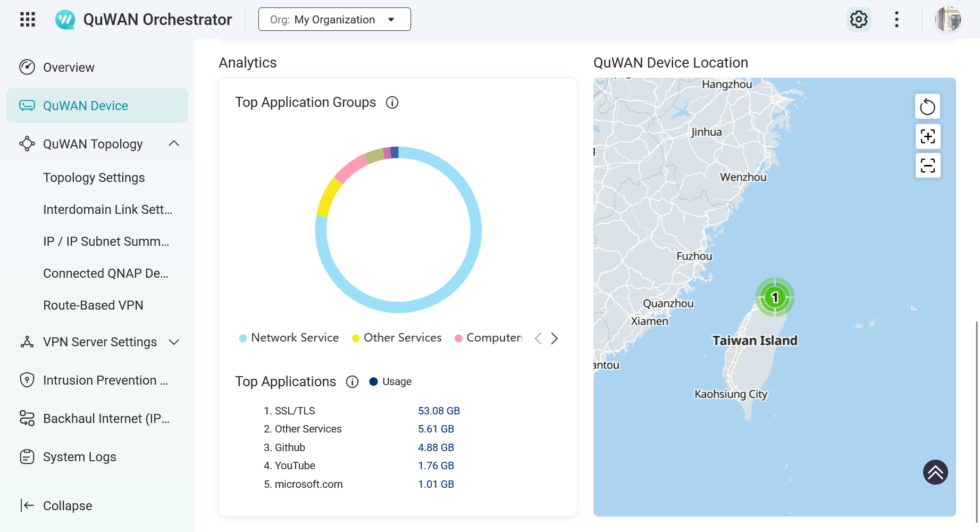980x532 pixels.
Task: Show info tooltip for Top Applications
Action: point(352,382)
